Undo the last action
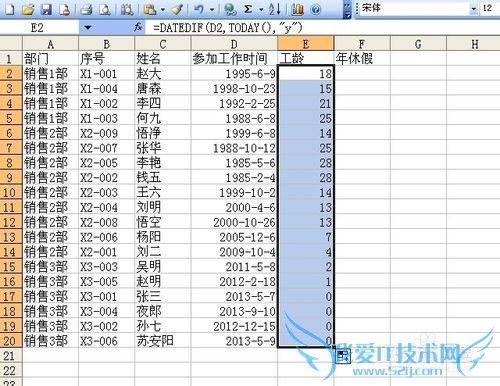 (199, 9)
